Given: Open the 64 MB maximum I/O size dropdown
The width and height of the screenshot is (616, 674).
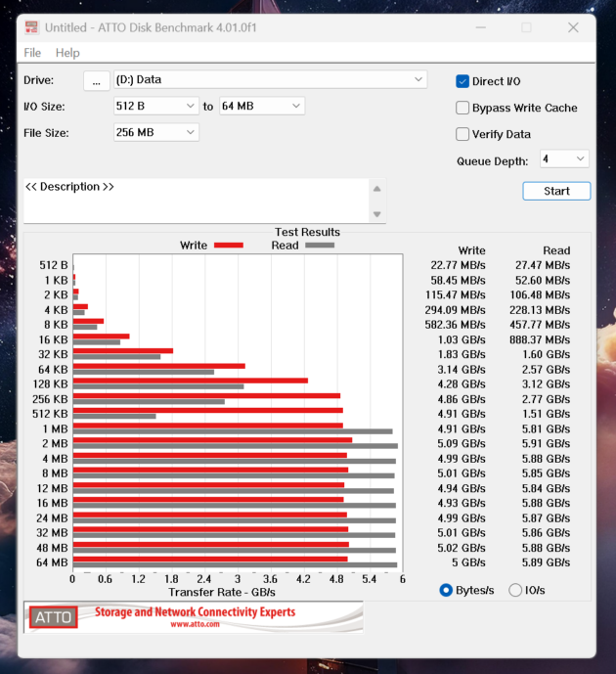Looking at the screenshot, I should click(x=295, y=106).
